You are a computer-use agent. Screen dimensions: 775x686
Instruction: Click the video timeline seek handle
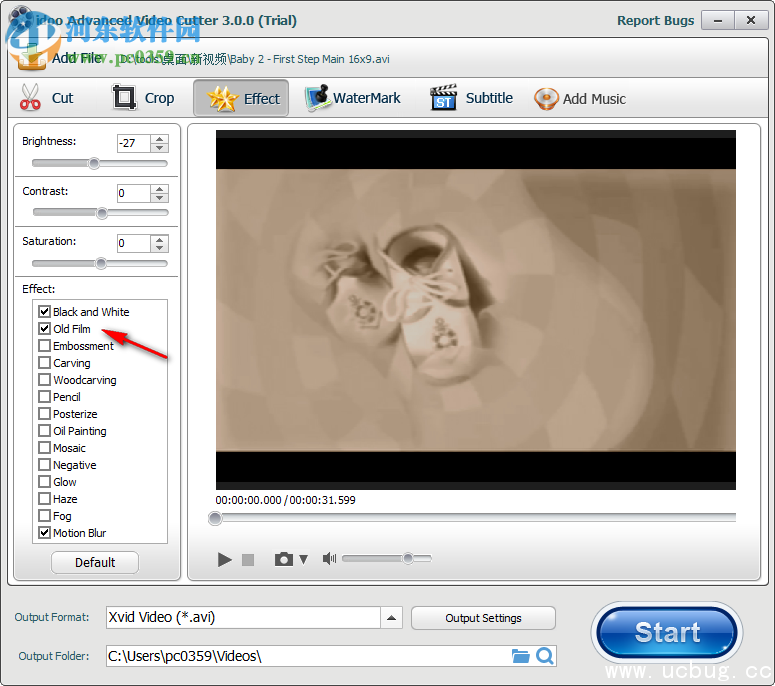(x=215, y=518)
